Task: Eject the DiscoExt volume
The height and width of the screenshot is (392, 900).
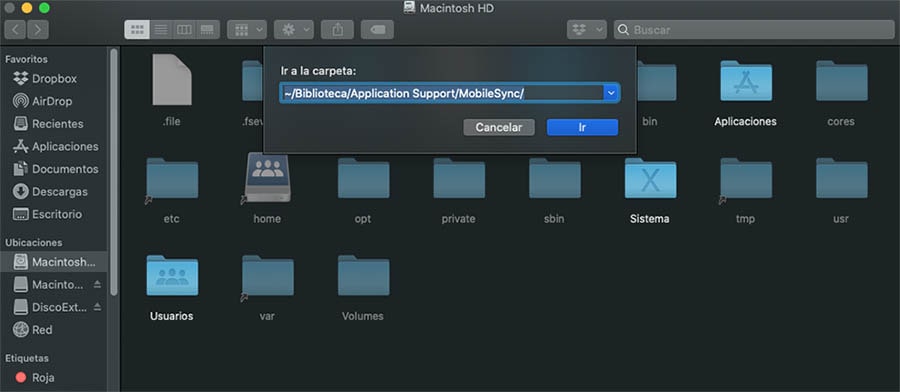Action: [x=97, y=306]
